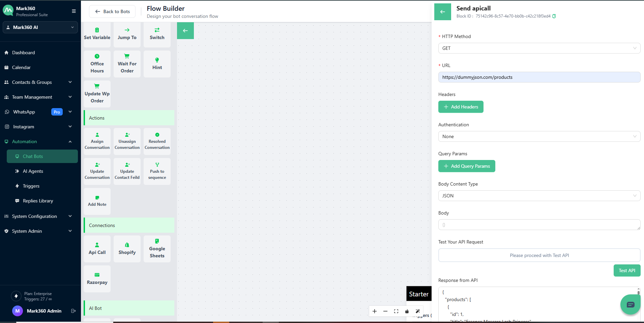644x323 pixels.
Task: Click the Add Headers button
Action: [x=461, y=107]
